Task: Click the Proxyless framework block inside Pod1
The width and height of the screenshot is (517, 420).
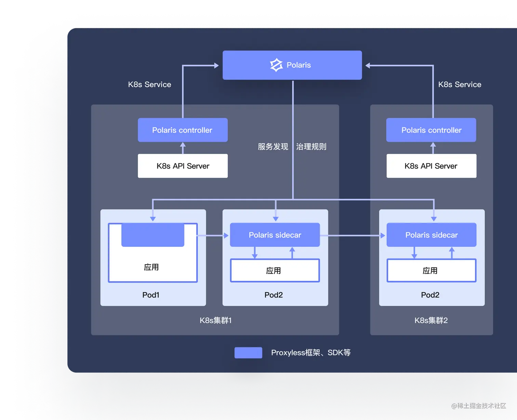Action: point(153,235)
